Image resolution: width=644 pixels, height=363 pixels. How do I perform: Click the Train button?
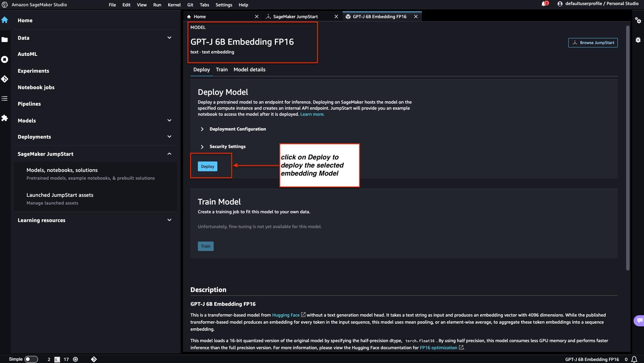[206, 246]
